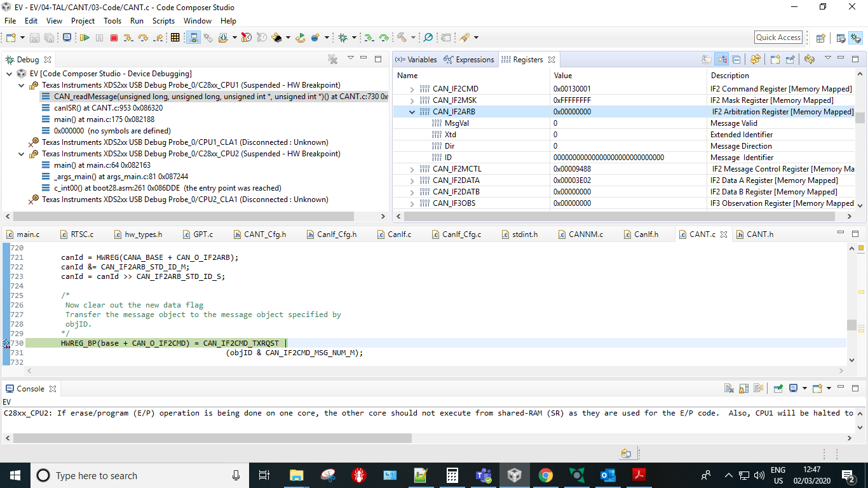Click the Quick Access search field
Viewport: 868px width, 488px height.
pos(778,37)
